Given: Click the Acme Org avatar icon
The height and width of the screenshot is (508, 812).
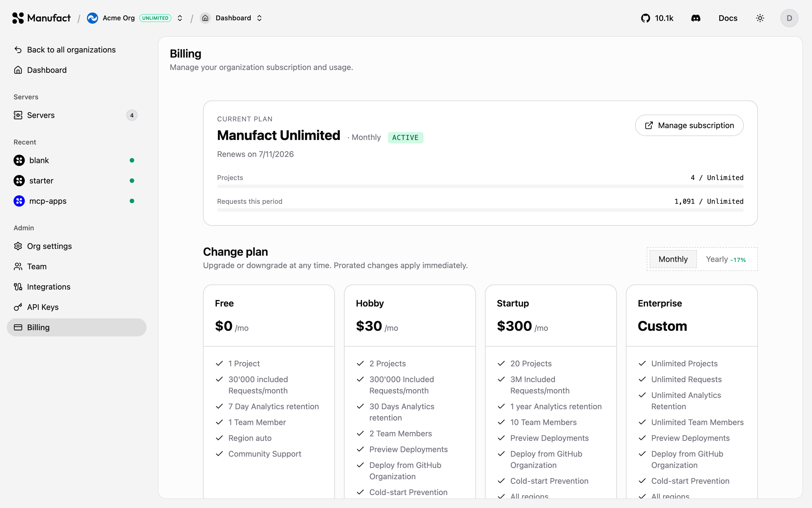Looking at the screenshot, I should point(92,18).
